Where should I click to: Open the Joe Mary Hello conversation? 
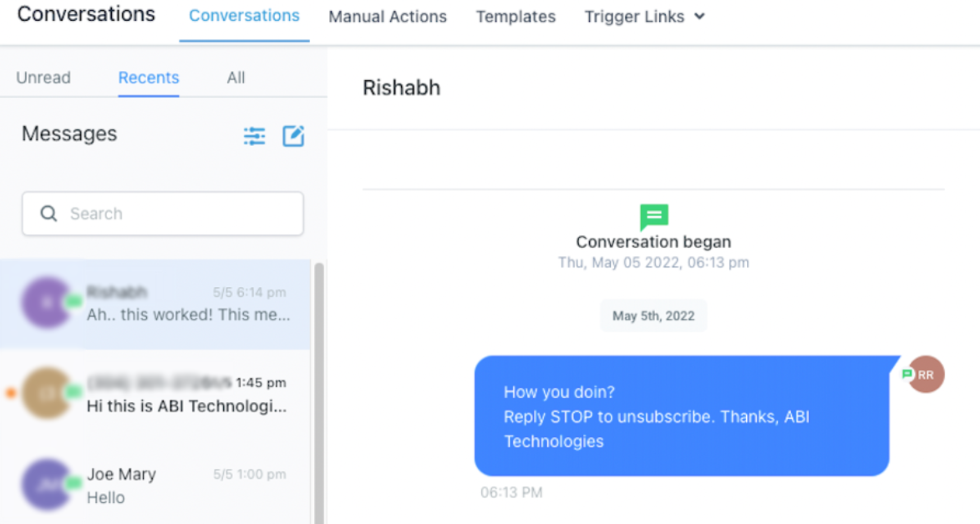155,485
